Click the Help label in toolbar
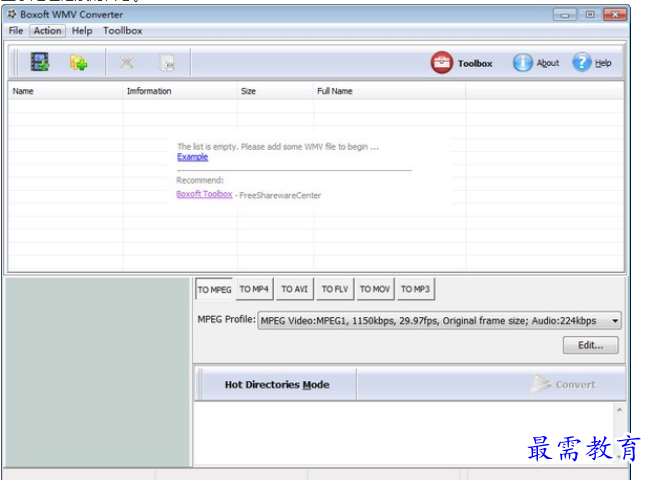649x480 pixels. (603, 63)
